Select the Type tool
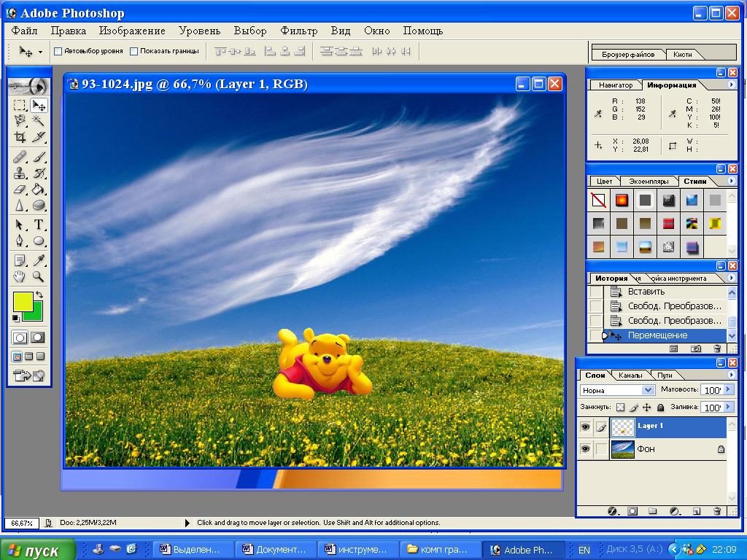 39,225
